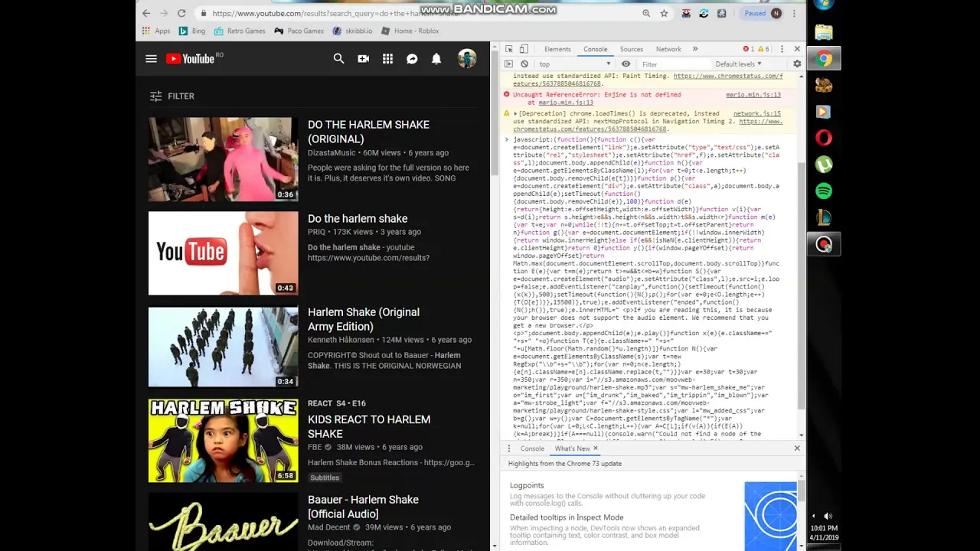Image resolution: width=980 pixels, height=551 pixels.
Task: Close the DevTools bottom drawer
Action: (797, 448)
